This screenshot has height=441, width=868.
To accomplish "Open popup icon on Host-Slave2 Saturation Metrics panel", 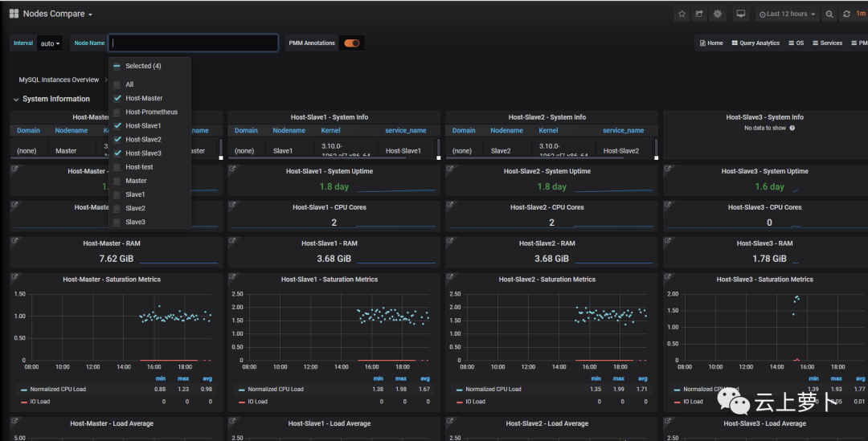I will tap(450, 276).
